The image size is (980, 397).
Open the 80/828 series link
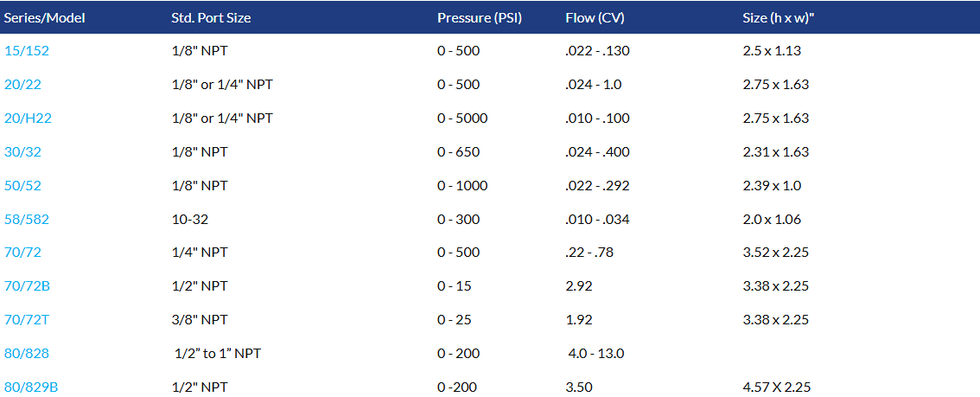(x=27, y=354)
